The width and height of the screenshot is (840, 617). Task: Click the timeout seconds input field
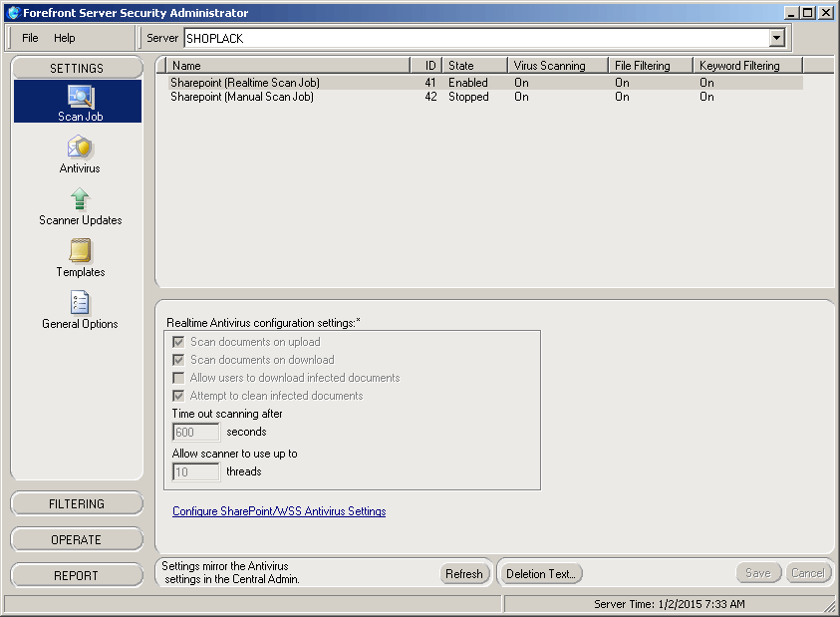(196, 432)
